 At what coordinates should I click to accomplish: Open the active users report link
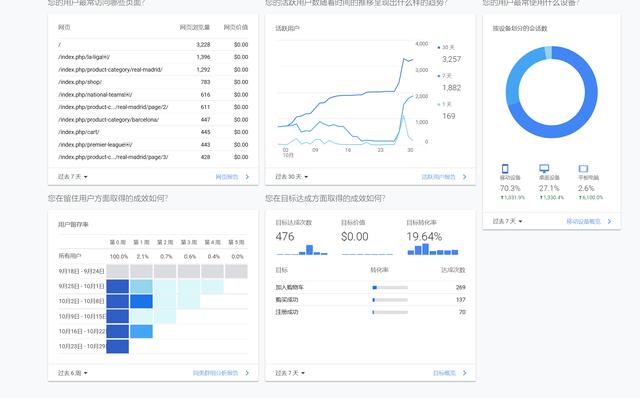tap(438, 177)
